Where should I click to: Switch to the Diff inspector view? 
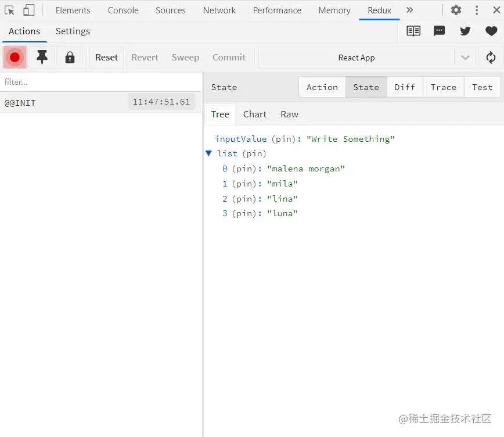(405, 87)
